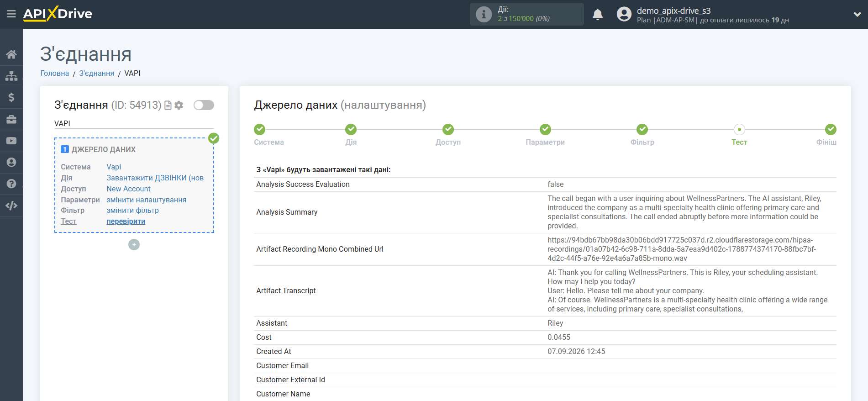Toggle the connection on/off switch
This screenshot has height=401, width=868.
[x=204, y=105]
